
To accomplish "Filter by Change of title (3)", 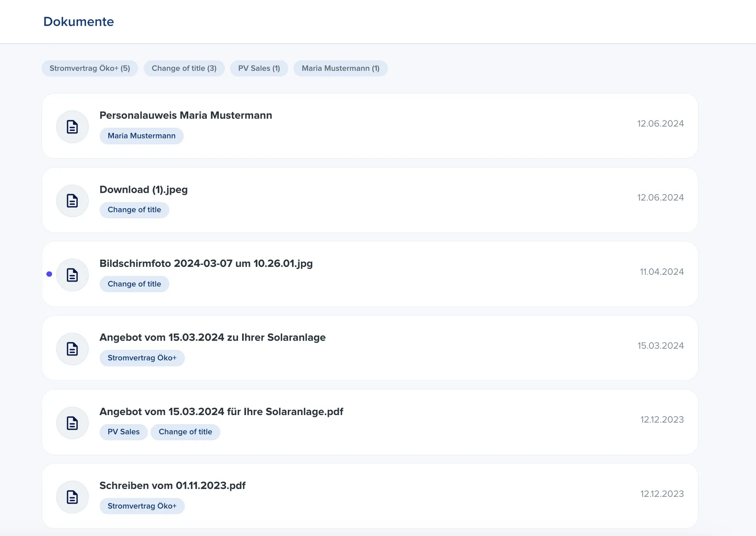I will [x=184, y=68].
